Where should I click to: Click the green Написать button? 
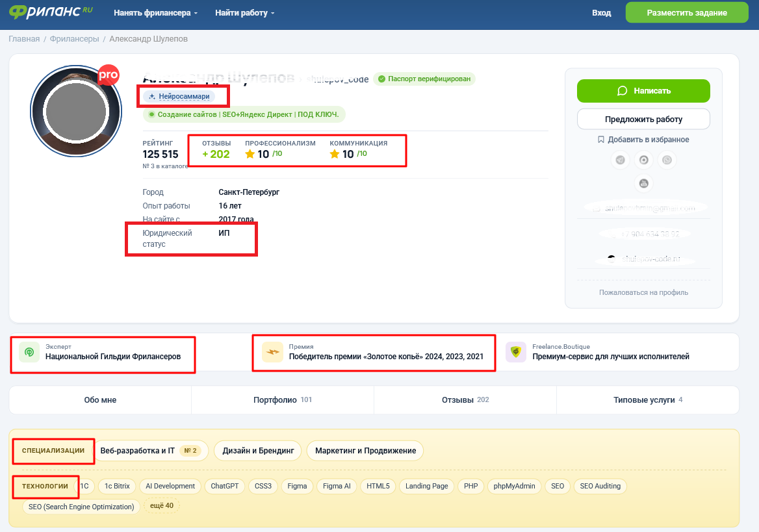[x=643, y=91]
